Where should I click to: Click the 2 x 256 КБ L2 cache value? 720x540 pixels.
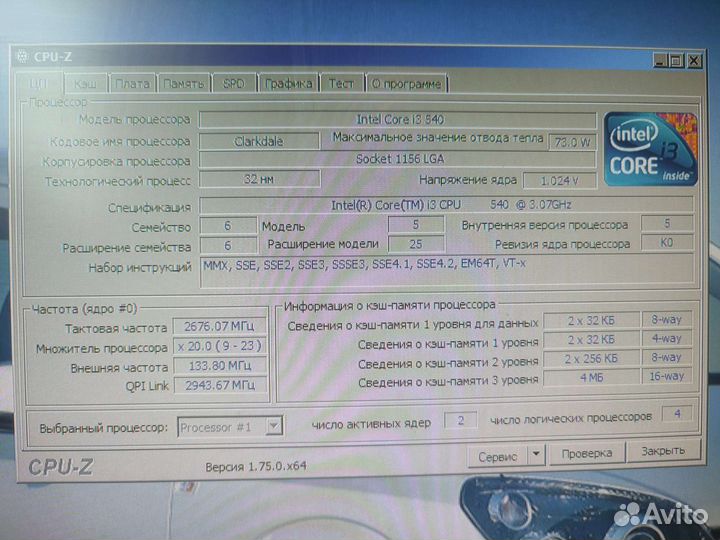(x=591, y=358)
